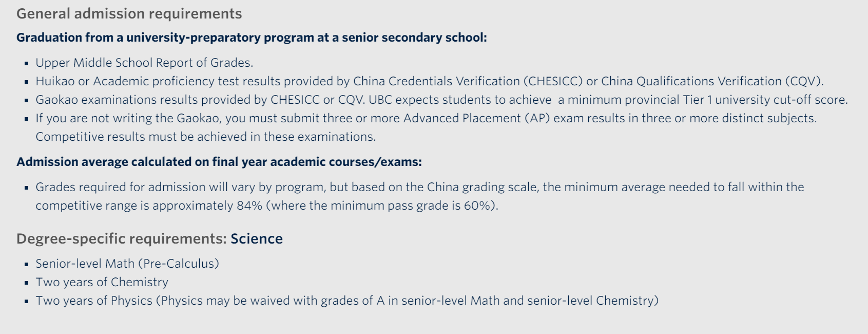This screenshot has height=334, width=868.
Task: Click the 'General admission requirements' heading
Action: [x=129, y=14]
